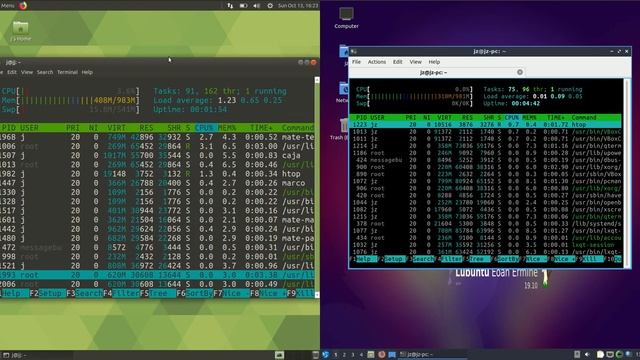640x360 pixels.
Task: Switch to workspace 2 in Lubuntu pager
Action: [344, 355]
